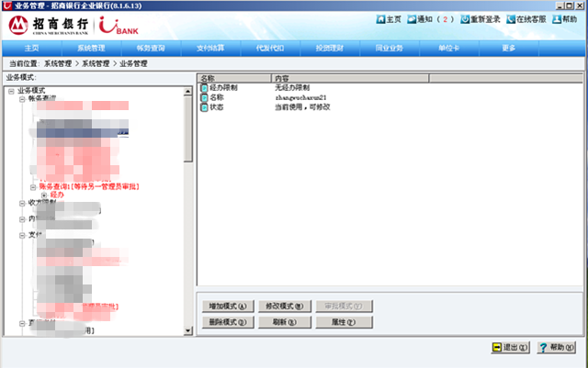
Task: Click the 修改模式 button
Action: pyautogui.click(x=285, y=307)
